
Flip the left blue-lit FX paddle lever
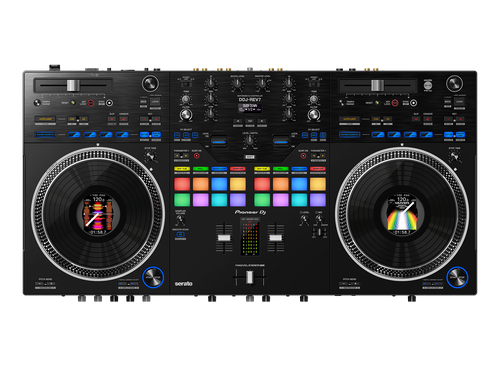click(x=219, y=141)
